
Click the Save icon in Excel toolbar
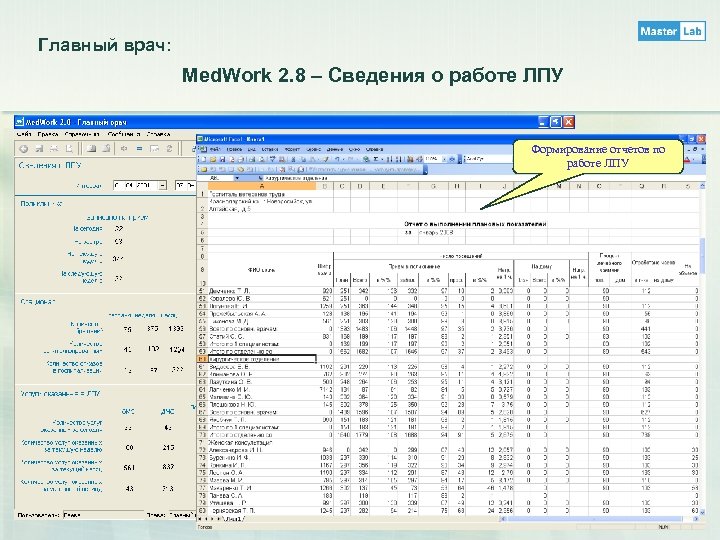coord(222,159)
